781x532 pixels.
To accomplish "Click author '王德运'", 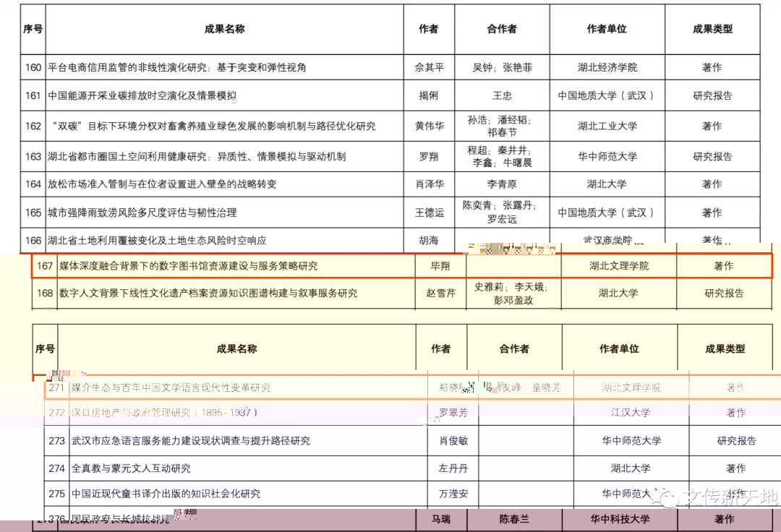I will click(x=429, y=213).
